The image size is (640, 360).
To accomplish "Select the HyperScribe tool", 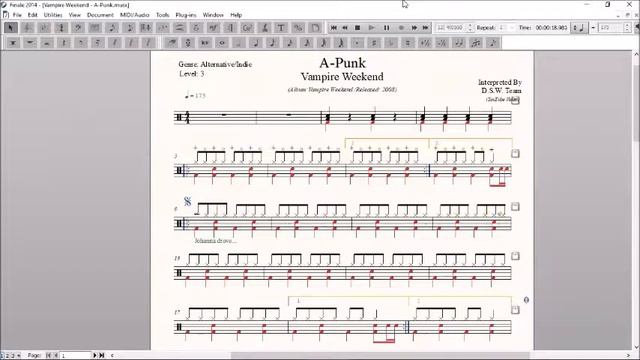I will [146, 28].
